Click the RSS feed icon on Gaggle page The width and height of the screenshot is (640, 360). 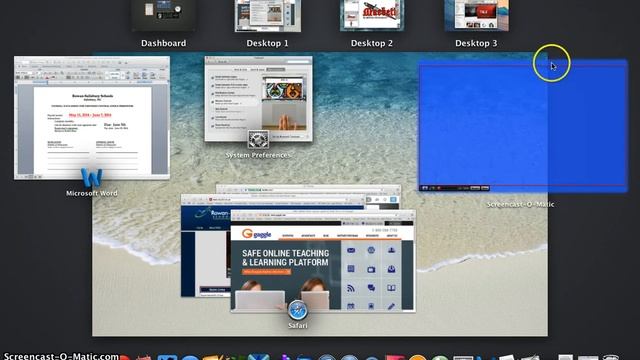coord(351,288)
